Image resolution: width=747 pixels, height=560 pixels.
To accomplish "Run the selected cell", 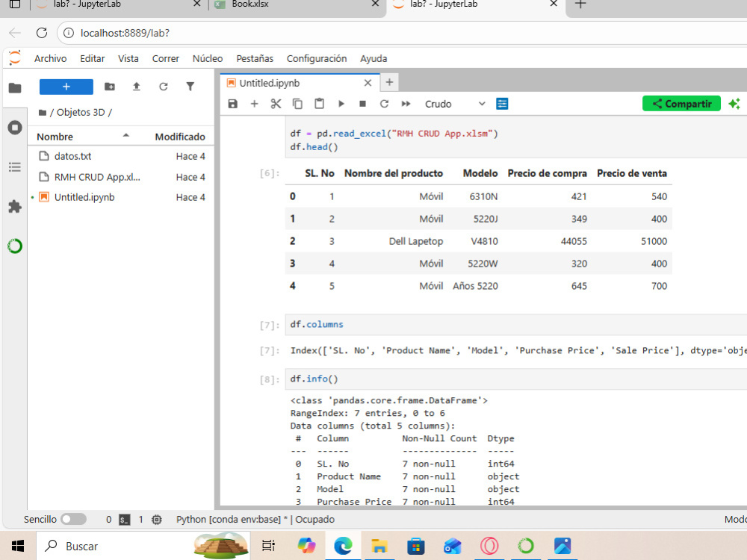I will pyautogui.click(x=341, y=104).
